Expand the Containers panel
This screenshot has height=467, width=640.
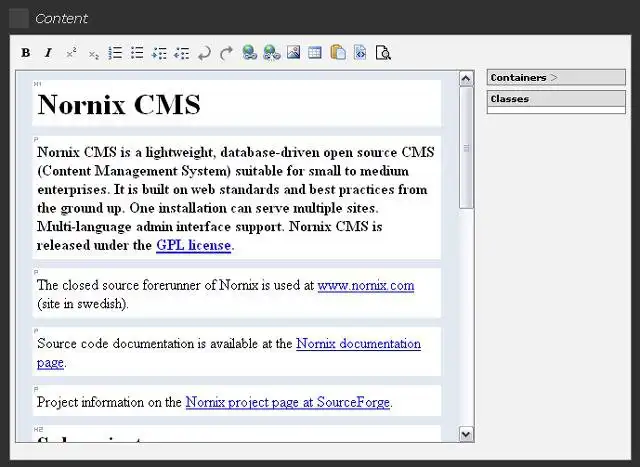[556, 78]
